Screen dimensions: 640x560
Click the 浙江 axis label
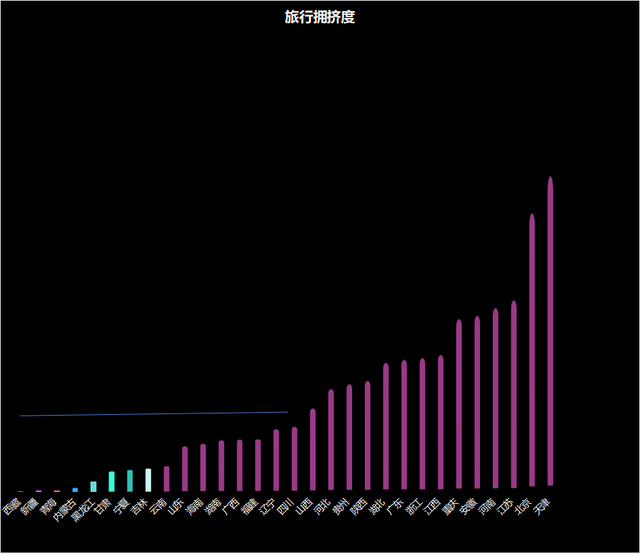[x=414, y=506]
